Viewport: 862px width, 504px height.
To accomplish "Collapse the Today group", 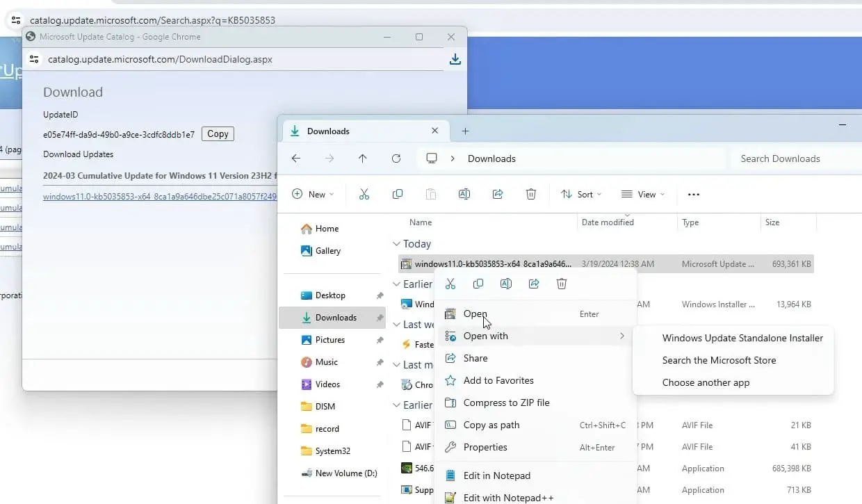I will point(396,244).
